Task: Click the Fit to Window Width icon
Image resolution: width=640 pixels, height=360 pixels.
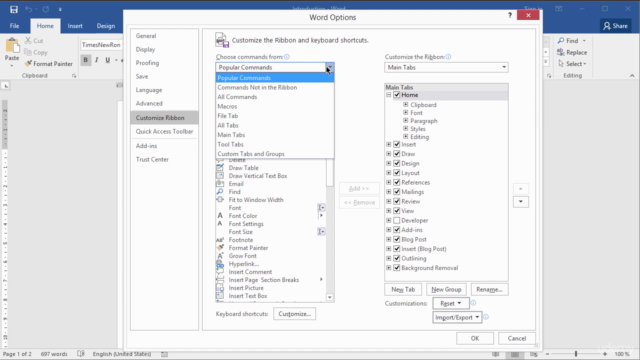Action: click(220, 200)
